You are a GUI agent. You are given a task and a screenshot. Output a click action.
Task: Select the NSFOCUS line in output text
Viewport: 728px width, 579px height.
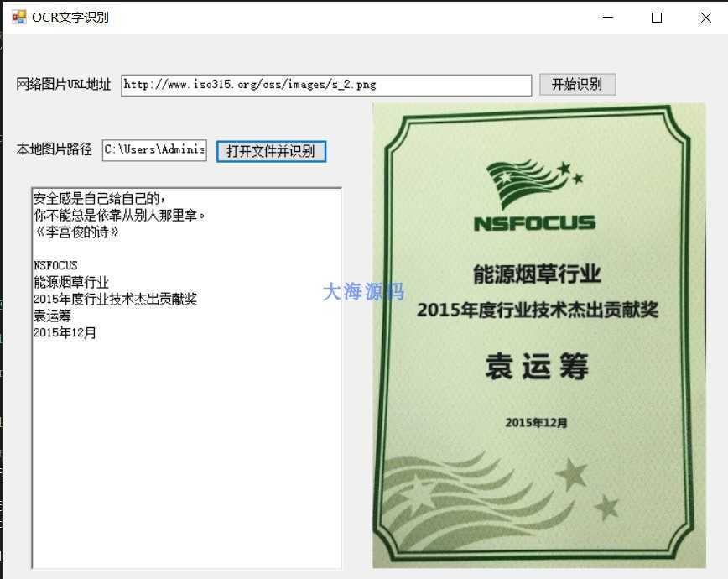point(55,265)
